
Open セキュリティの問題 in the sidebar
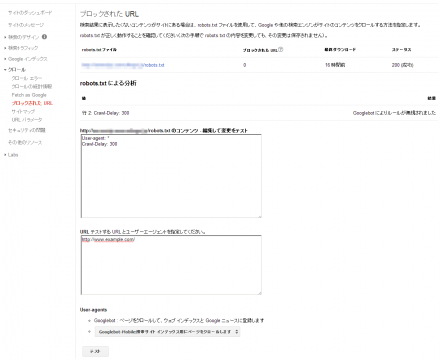(x=27, y=130)
